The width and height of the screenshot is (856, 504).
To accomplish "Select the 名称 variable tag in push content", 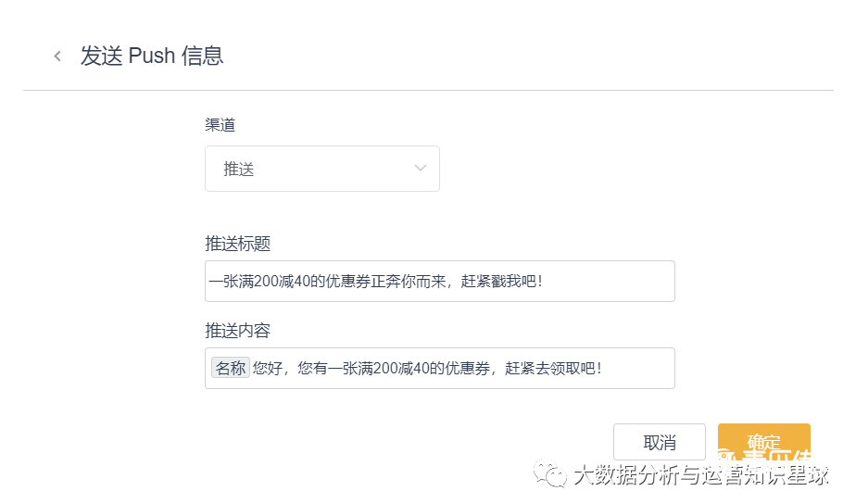I will [231, 368].
